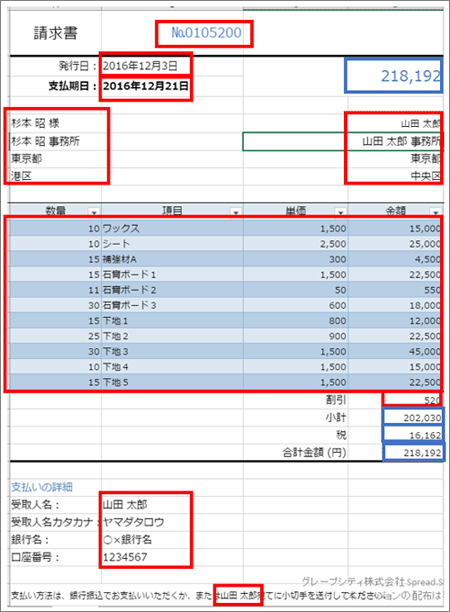Select the large total amount 218,192 box
Image resolution: width=450 pixels, height=612 pixels.
coord(393,76)
